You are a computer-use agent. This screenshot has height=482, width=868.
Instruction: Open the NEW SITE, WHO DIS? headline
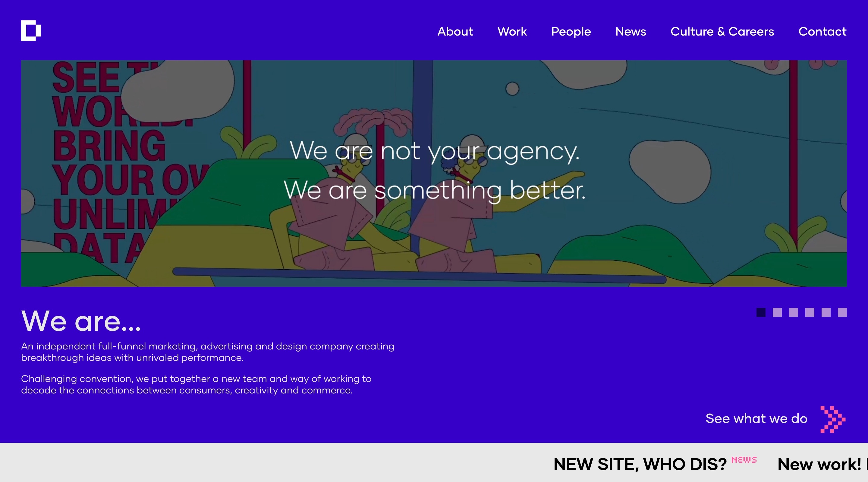640,464
